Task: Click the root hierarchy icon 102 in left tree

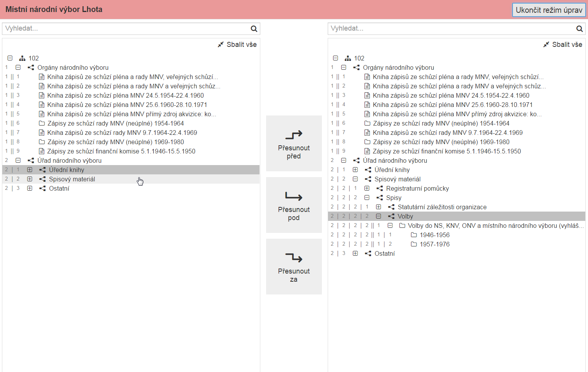Action: pos(22,58)
